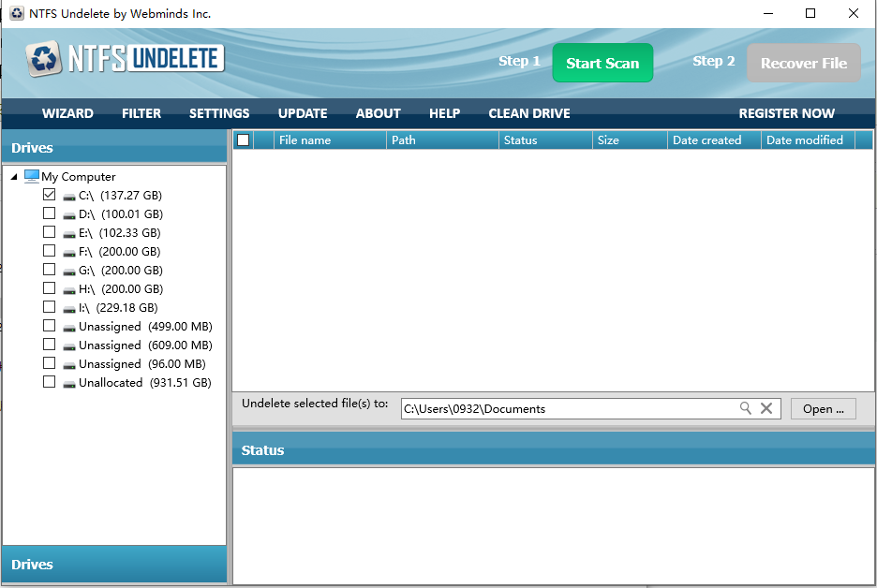877x588 pixels.
Task: Collapse the My Computer tree node
Action: 14,177
